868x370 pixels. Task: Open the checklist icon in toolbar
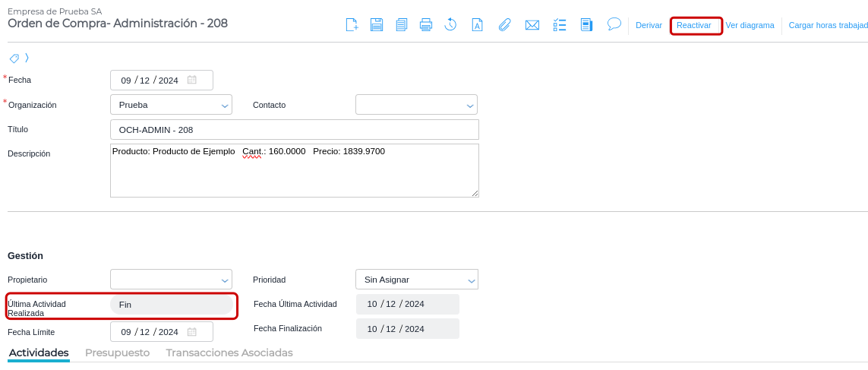pos(560,25)
